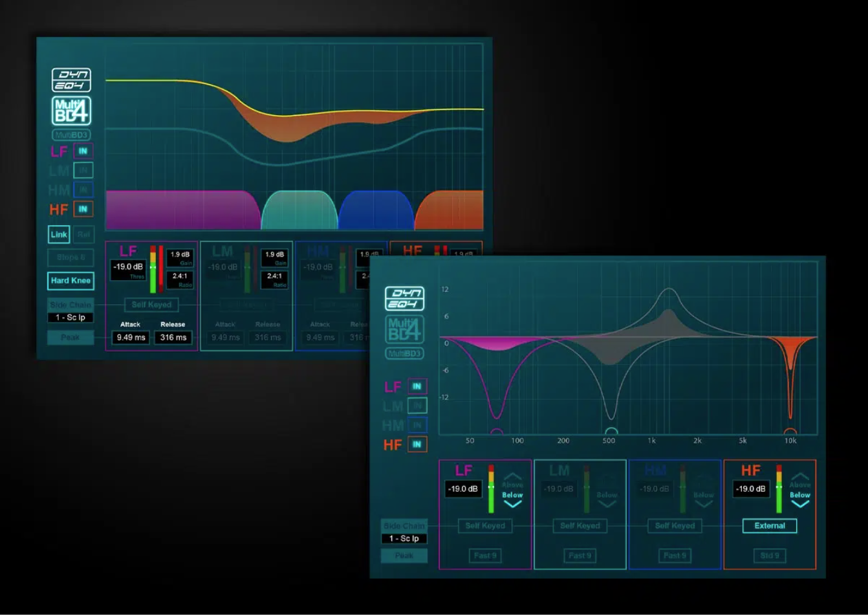Open the 1 - Sc lp sidechain dropdown
This screenshot has width=868, height=616.
(404, 538)
